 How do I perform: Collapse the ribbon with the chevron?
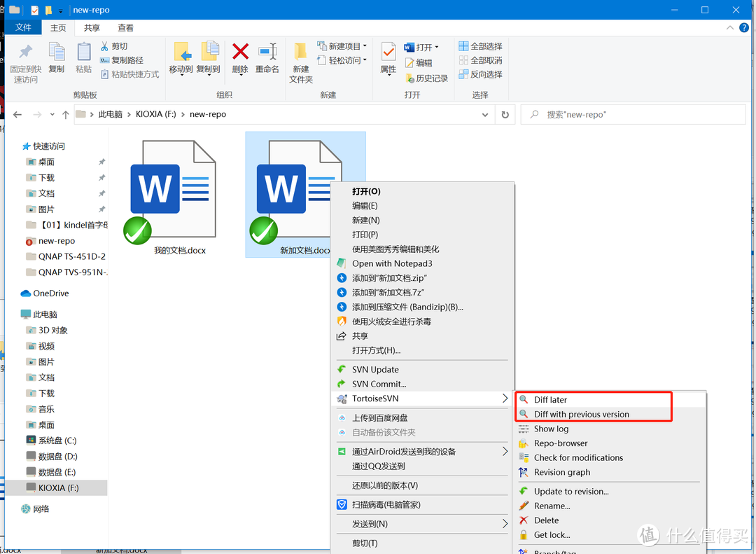coord(730,27)
